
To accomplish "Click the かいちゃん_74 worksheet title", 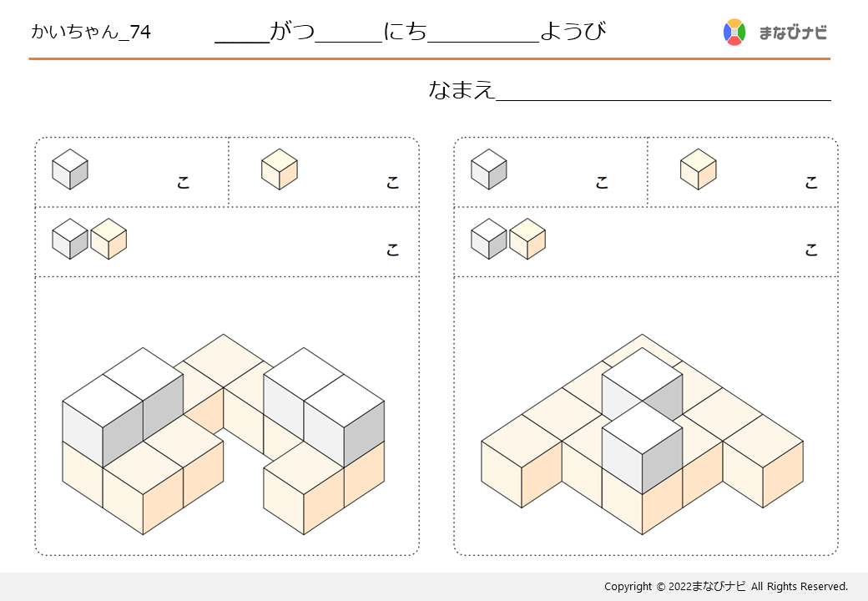I will 91,32.
